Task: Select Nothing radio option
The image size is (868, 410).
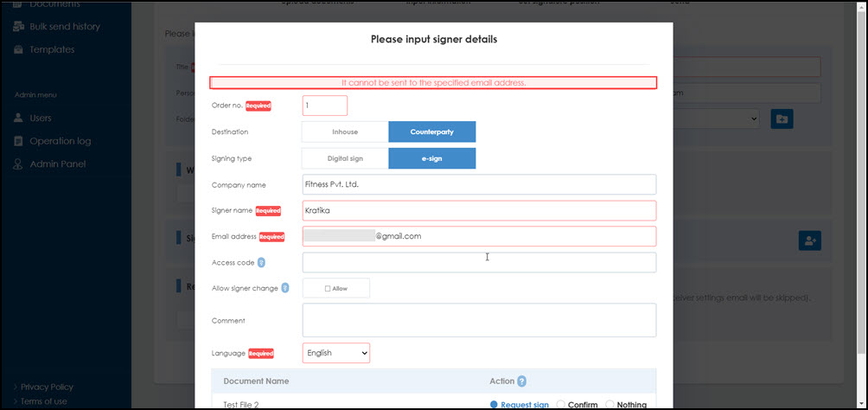Action: coord(610,405)
